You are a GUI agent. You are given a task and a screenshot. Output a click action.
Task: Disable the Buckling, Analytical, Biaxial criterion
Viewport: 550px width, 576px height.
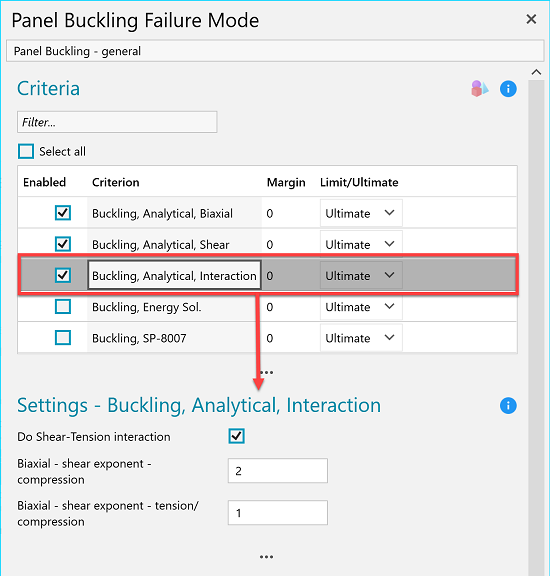pos(63,213)
